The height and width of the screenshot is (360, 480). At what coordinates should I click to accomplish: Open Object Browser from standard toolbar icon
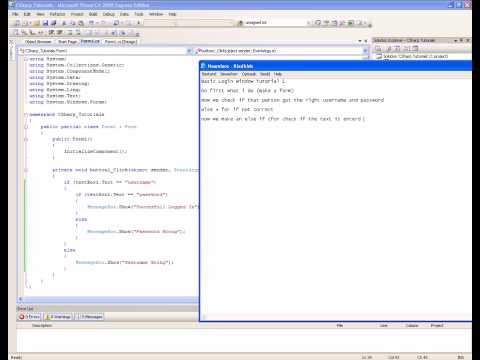[334, 23]
